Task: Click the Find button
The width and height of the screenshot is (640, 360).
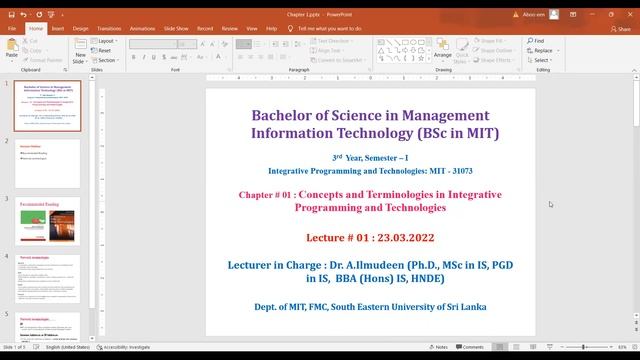Action: (x=536, y=41)
